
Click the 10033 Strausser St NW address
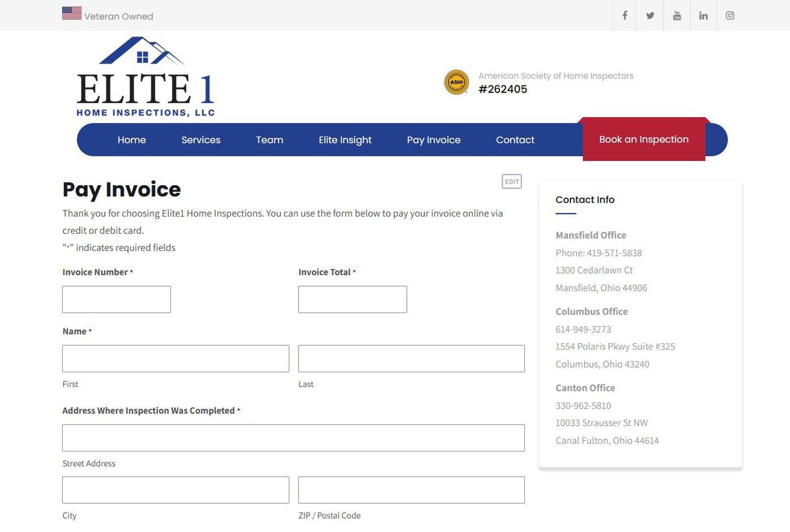[602, 423]
